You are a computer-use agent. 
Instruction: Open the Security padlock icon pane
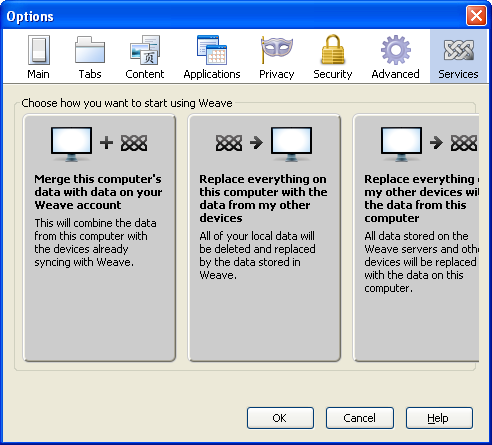pos(333,49)
